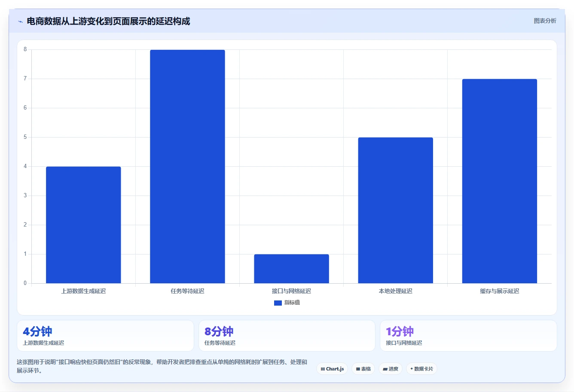Open the 8分钟 data card
Image resolution: width=574 pixels, height=392 pixels.
pyautogui.click(x=287, y=336)
